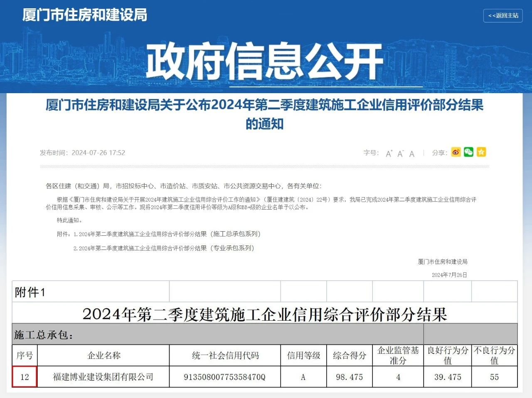The height and width of the screenshot is (398, 532).
Task: Click the <<返回主站 button
Action: [x=502, y=16]
